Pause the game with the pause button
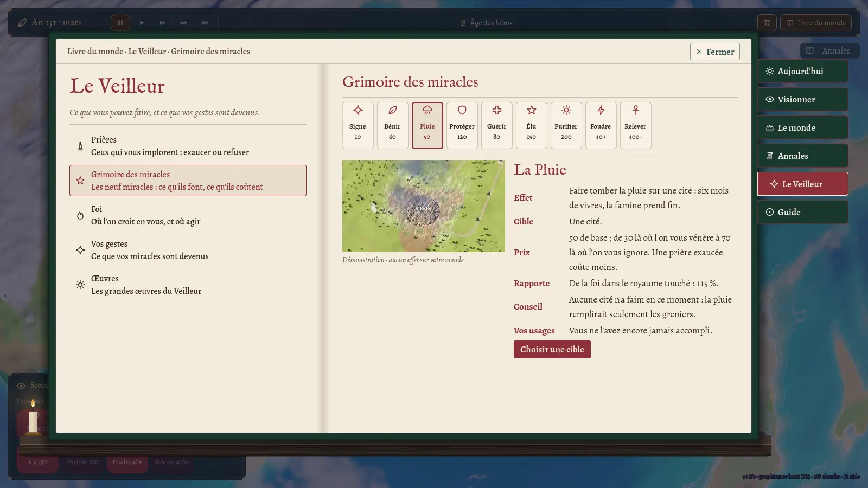This screenshot has width=868, height=488. tap(120, 23)
